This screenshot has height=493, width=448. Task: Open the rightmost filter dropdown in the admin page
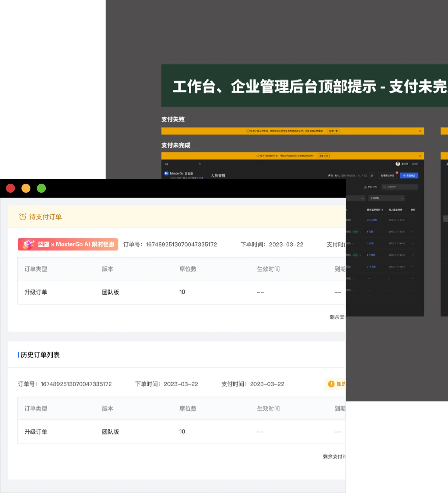click(386, 198)
